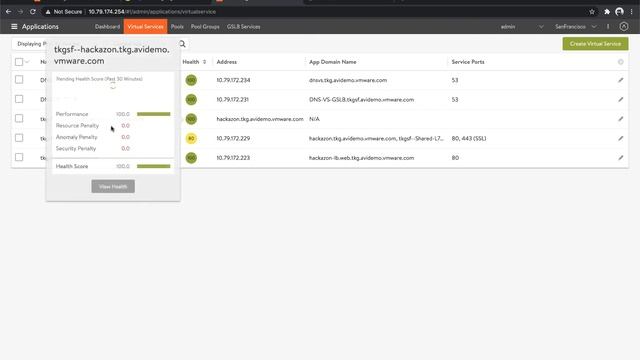Open table column settings gear
This screenshot has height=360, width=640.
[620, 62]
